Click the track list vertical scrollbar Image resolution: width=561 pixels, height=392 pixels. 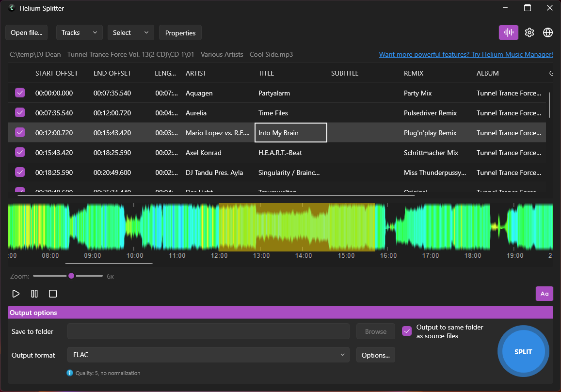(549, 106)
